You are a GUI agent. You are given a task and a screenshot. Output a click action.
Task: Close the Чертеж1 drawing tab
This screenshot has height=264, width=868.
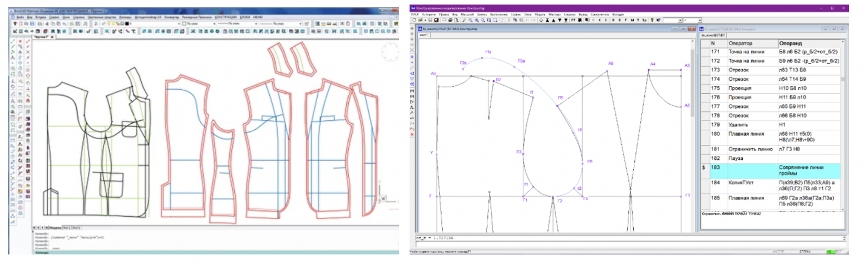pyautogui.click(x=52, y=37)
